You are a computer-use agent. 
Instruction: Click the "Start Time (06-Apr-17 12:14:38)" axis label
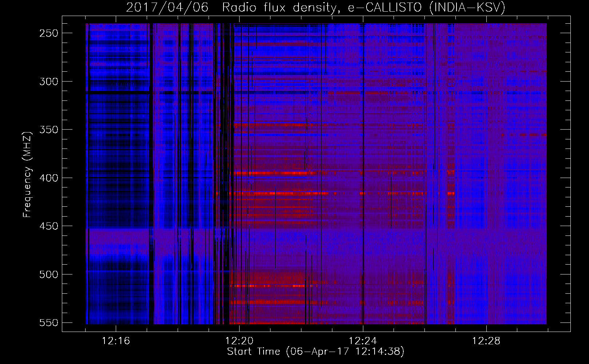(x=316, y=352)
